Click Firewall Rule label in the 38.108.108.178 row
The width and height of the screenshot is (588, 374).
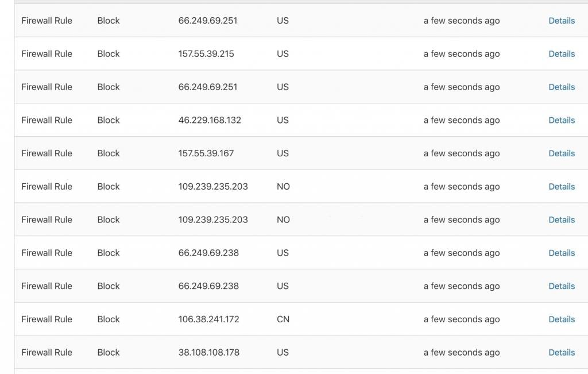pyautogui.click(x=47, y=352)
